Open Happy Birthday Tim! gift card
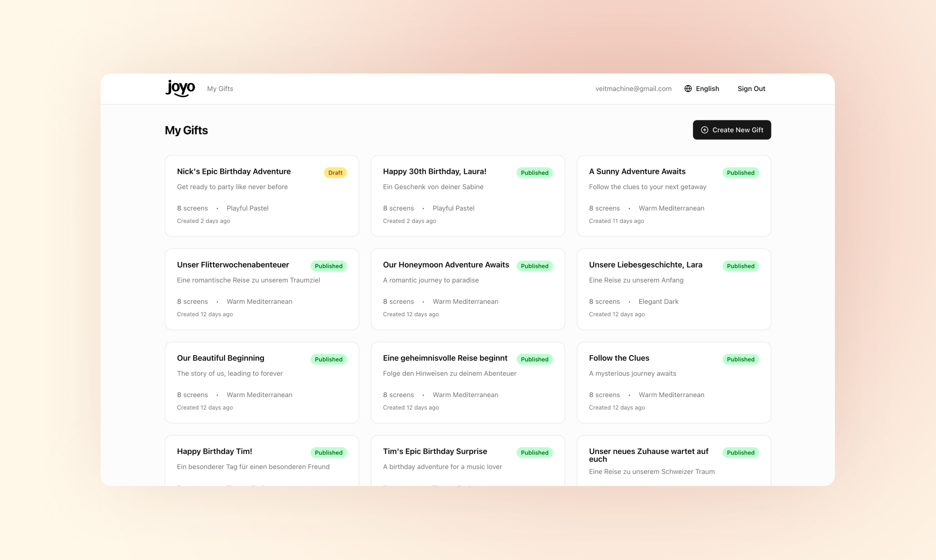 pos(215,451)
